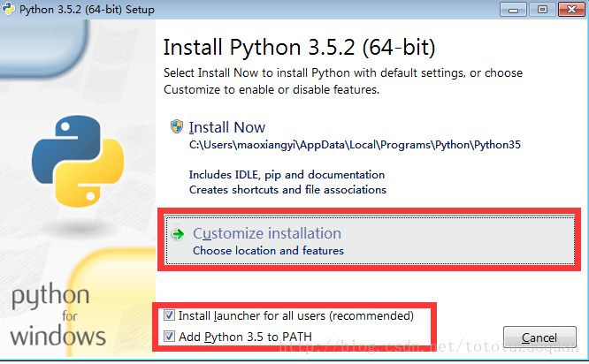This screenshot has width=589, height=364.
Task: Click the 'python for windows' logo text
Action: 57,315
